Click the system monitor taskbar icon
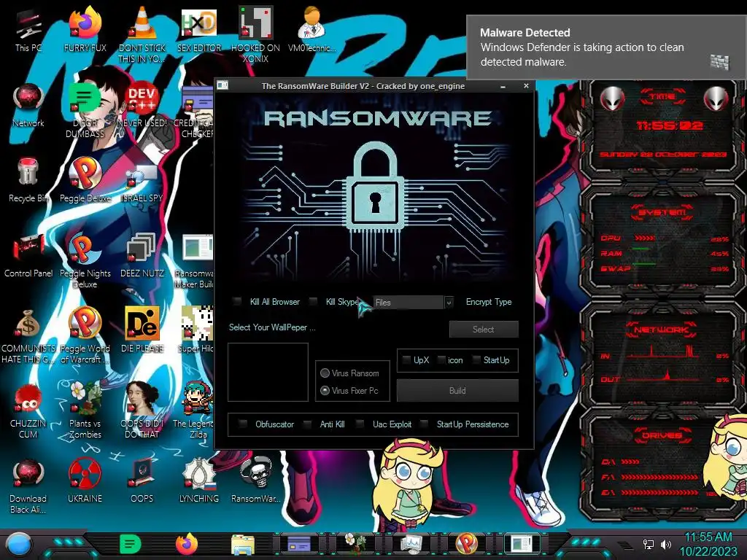The image size is (747, 560). (x=411, y=544)
